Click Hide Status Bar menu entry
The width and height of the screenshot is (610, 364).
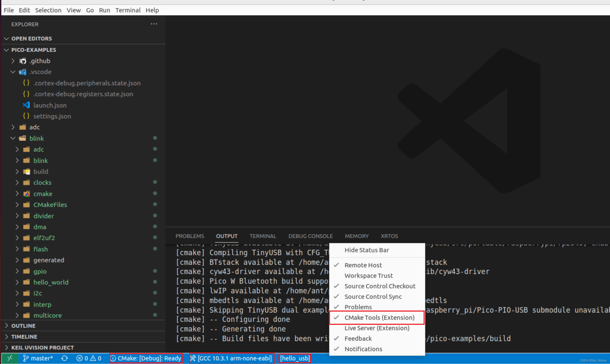pyautogui.click(x=366, y=250)
